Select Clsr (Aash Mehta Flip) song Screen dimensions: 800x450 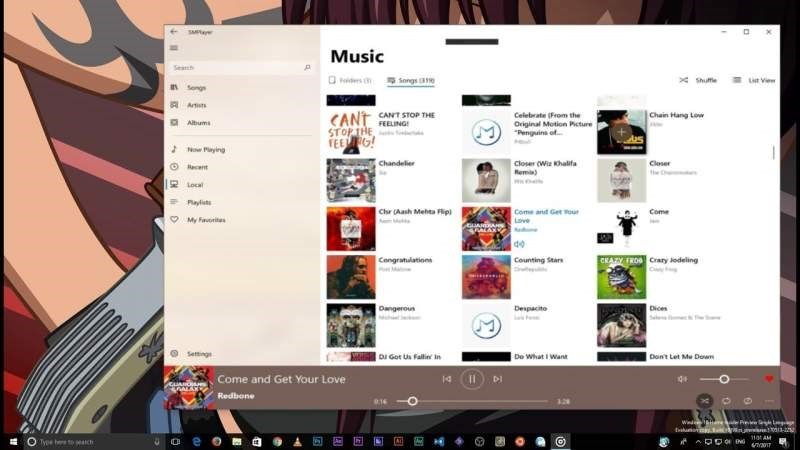[x=415, y=212]
